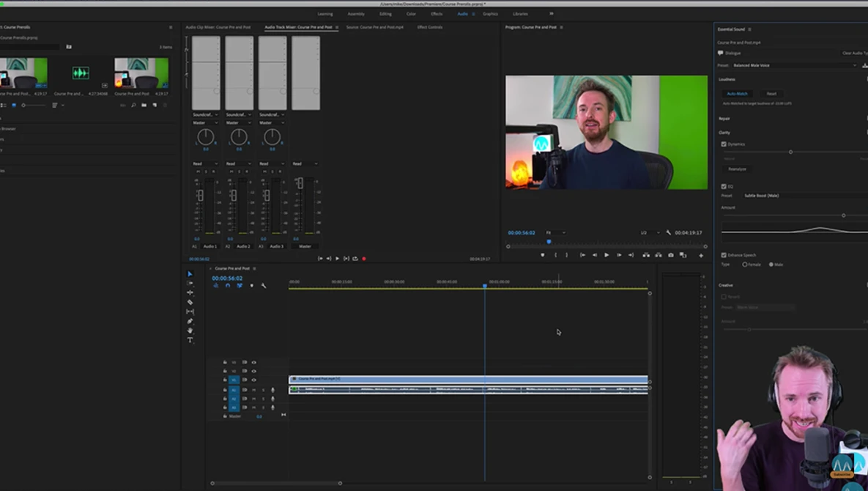The height and width of the screenshot is (491, 868).
Task: Open Program monitor settings wrench
Action: [668, 232]
